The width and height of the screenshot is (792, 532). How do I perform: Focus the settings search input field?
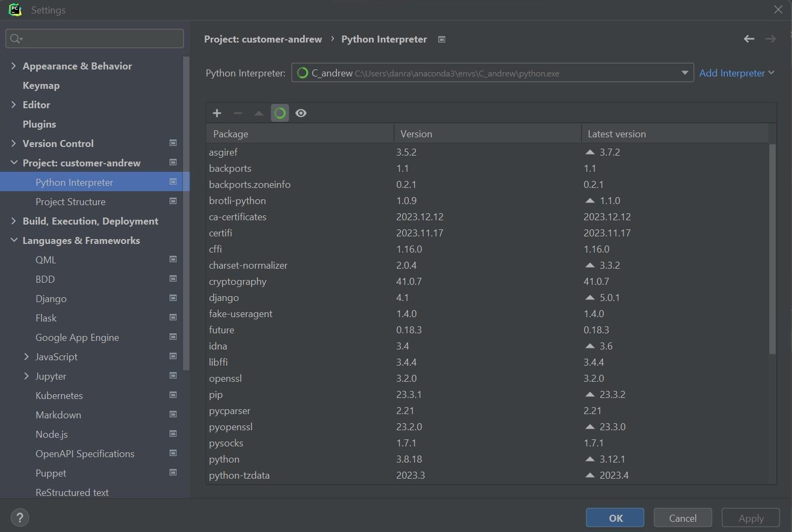point(95,38)
